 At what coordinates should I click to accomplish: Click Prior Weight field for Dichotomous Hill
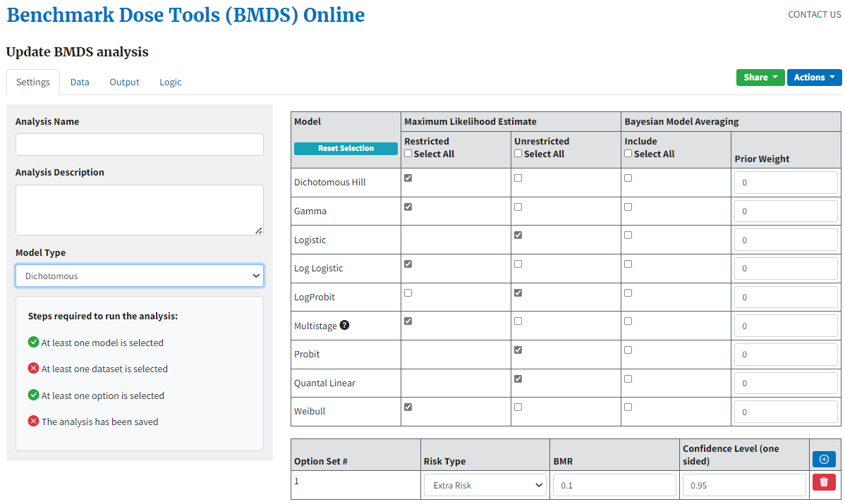(x=786, y=183)
